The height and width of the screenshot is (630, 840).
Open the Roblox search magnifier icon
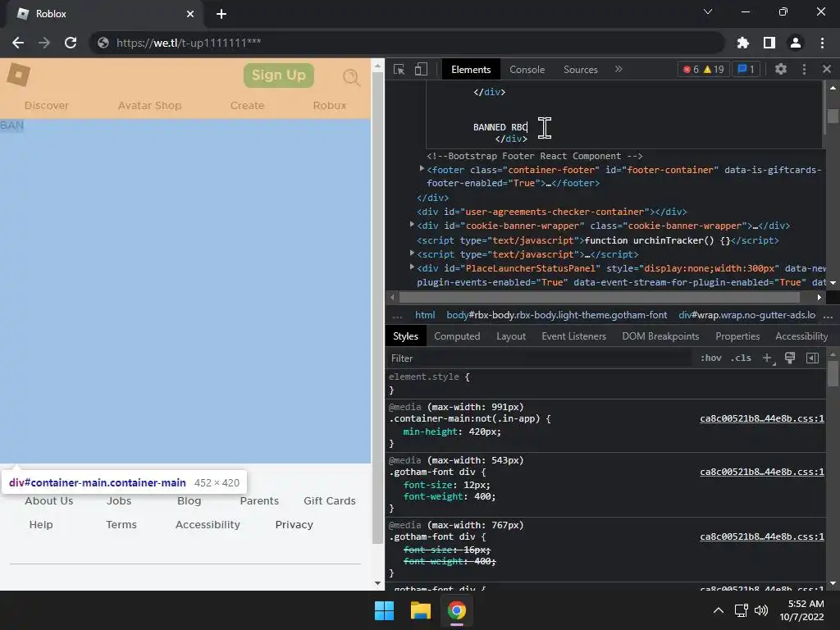(351, 77)
